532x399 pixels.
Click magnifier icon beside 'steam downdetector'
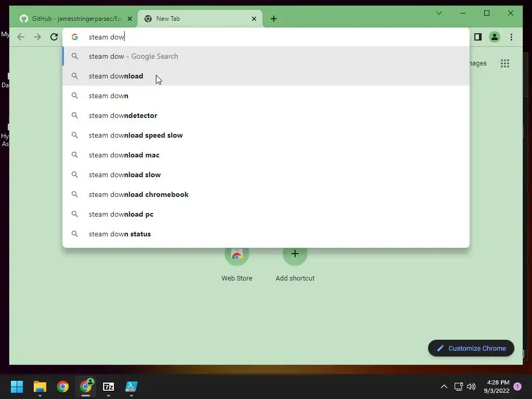coord(75,115)
